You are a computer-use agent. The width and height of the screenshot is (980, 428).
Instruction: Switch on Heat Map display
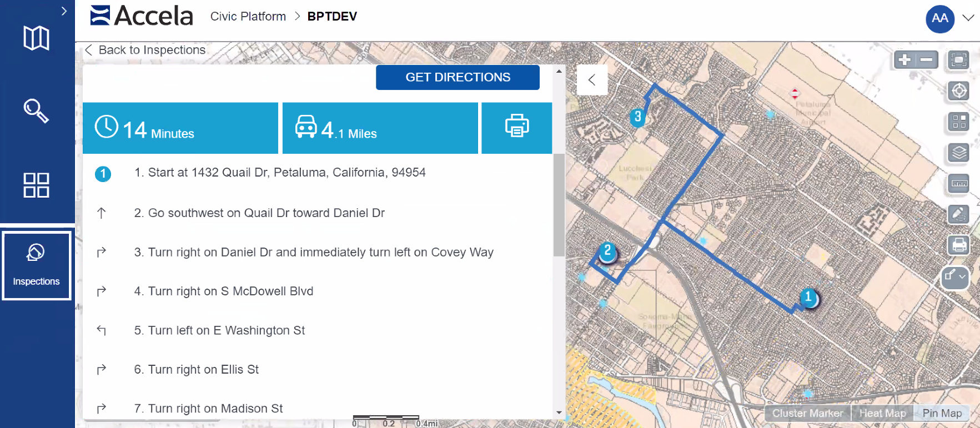(882, 413)
